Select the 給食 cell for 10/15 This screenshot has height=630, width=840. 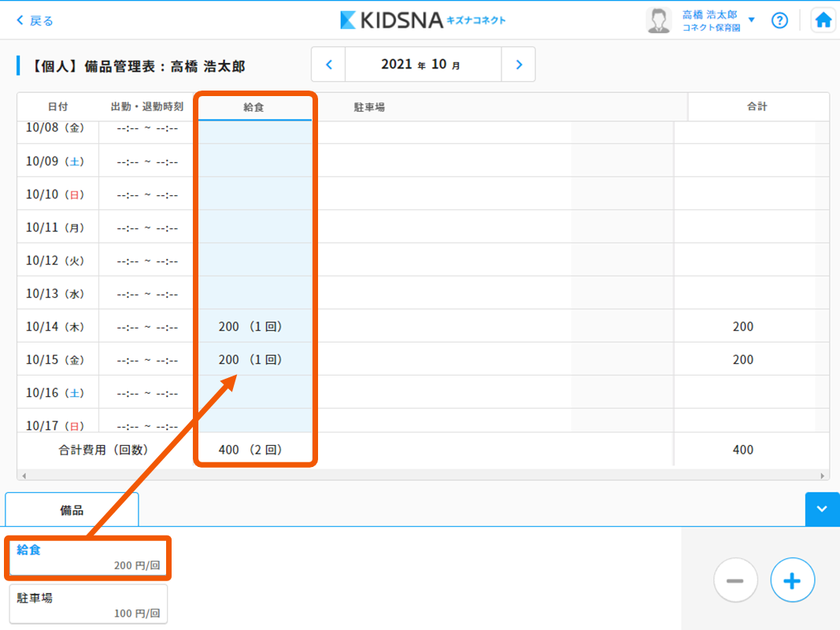click(254, 359)
